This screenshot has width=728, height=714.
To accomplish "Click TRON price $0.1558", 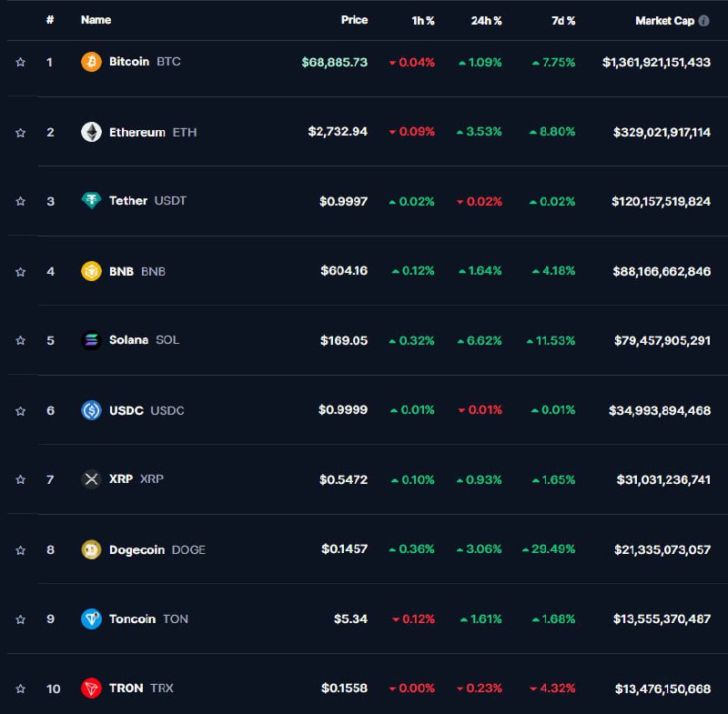I will click(x=344, y=688).
